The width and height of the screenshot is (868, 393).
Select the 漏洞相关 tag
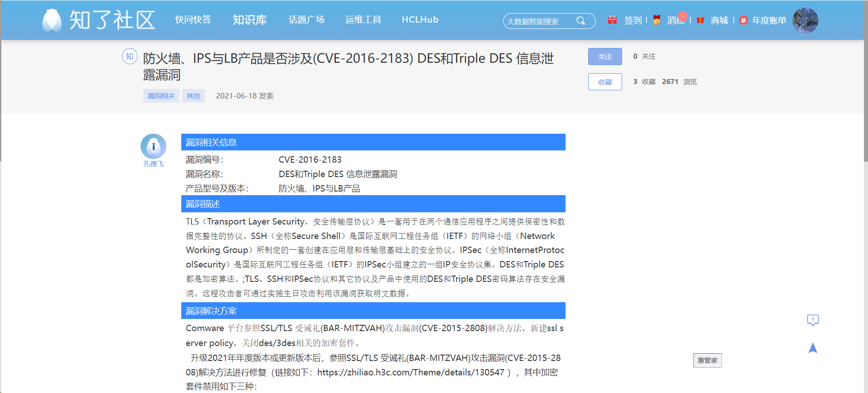pyautogui.click(x=161, y=96)
